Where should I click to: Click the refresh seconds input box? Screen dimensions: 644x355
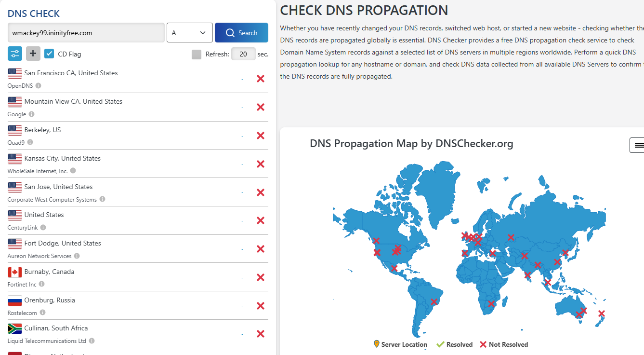243,54
